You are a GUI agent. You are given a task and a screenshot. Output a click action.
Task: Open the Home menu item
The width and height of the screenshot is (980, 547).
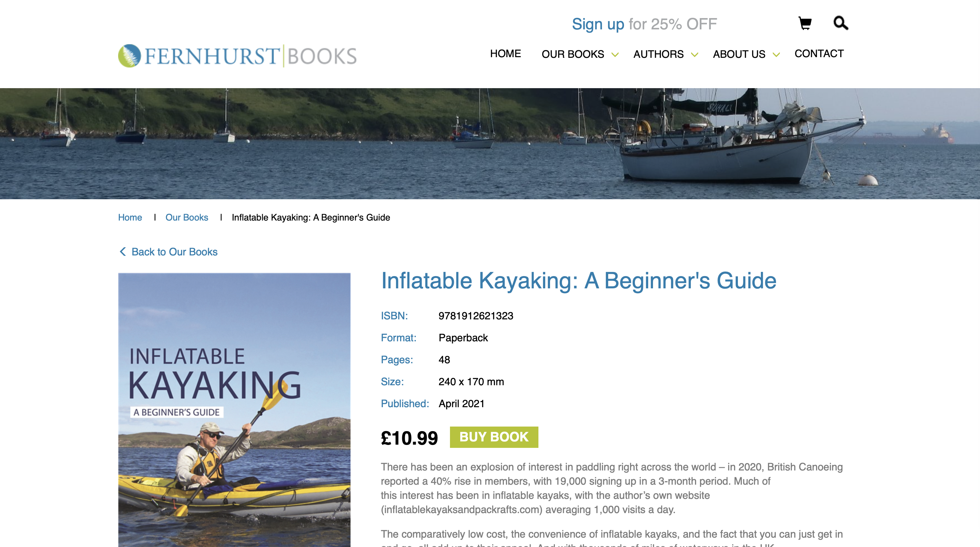(x=505, y=54)
